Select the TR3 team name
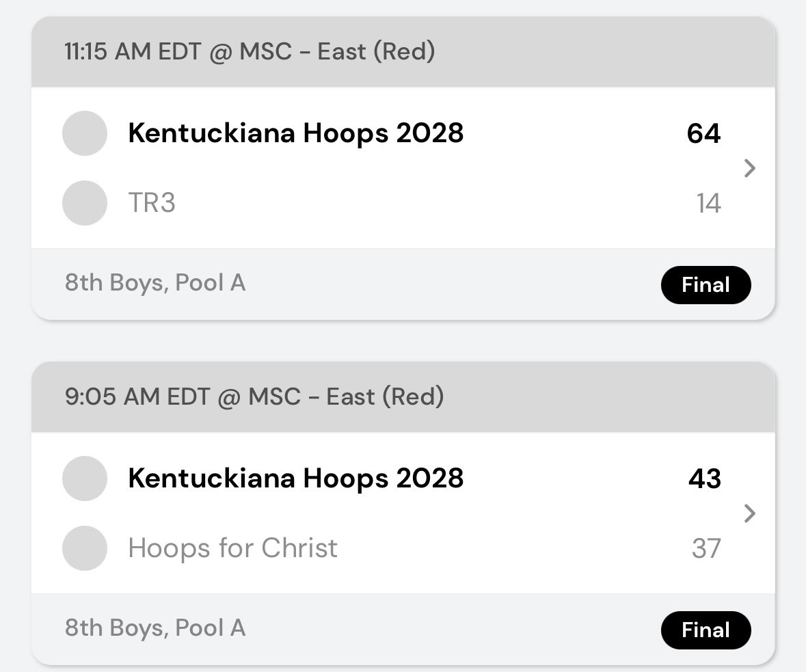This screenshot has width=806, height=672. [x=152, y=203]
